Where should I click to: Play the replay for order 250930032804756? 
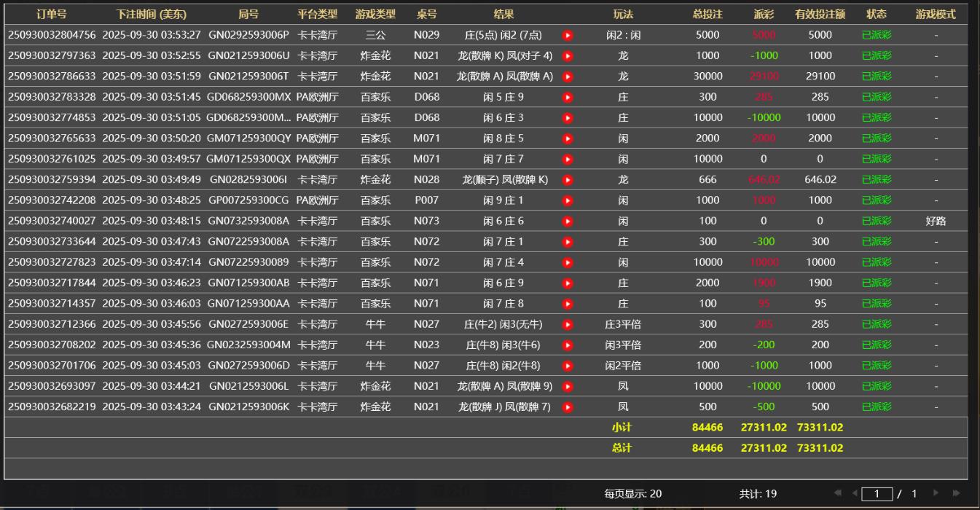[x=568, y=35]
